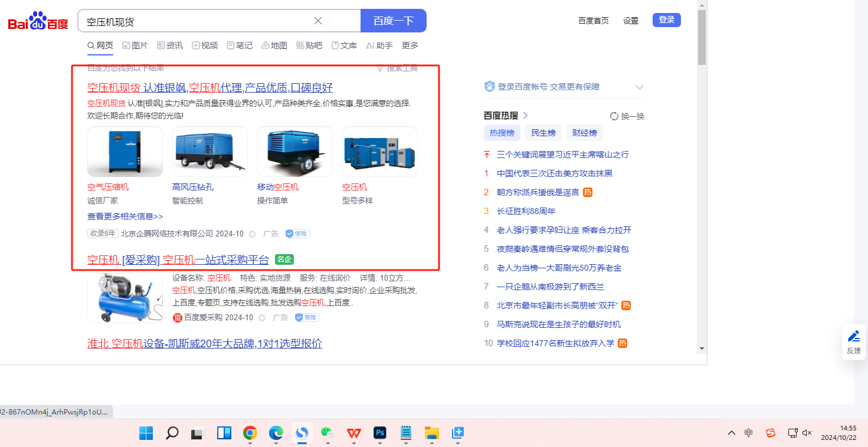Expand the 登录百度帐号 banner chevron
Screen dimensions: 868x447
pos(639,87)
